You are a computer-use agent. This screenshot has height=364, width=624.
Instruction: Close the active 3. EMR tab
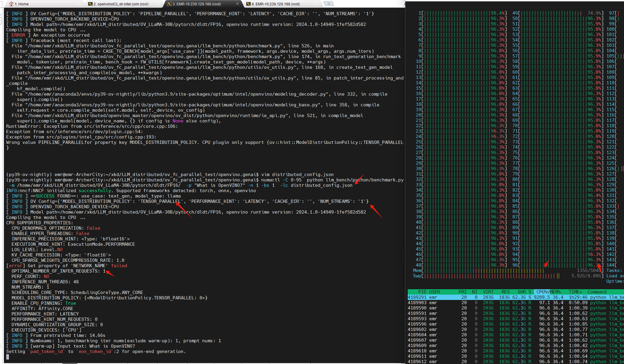pos(237,4)
